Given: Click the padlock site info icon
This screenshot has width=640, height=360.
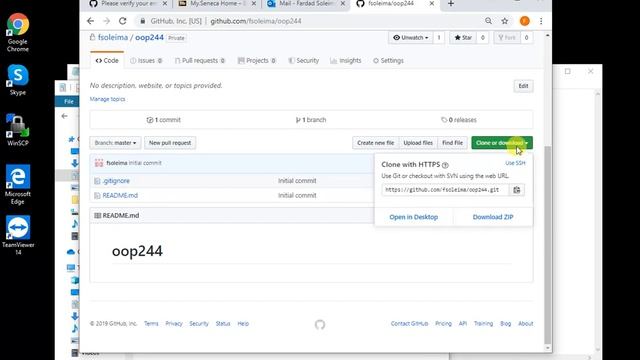Looking at the screenshot, I should [x=142, y=21].
